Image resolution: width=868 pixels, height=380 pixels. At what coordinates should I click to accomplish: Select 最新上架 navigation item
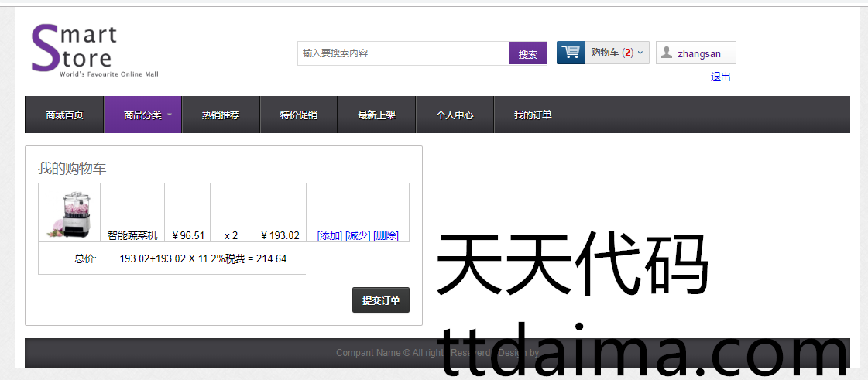(x=376, y=115)
